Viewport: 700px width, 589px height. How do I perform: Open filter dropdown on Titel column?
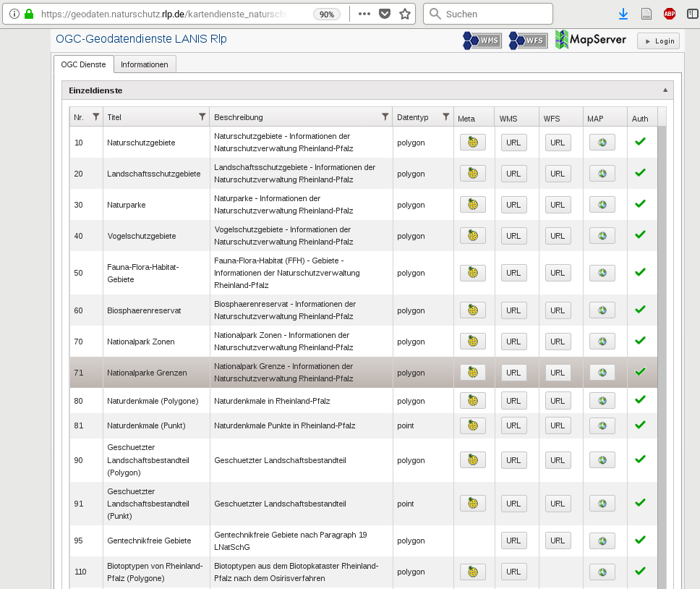[x=202, y=116]
